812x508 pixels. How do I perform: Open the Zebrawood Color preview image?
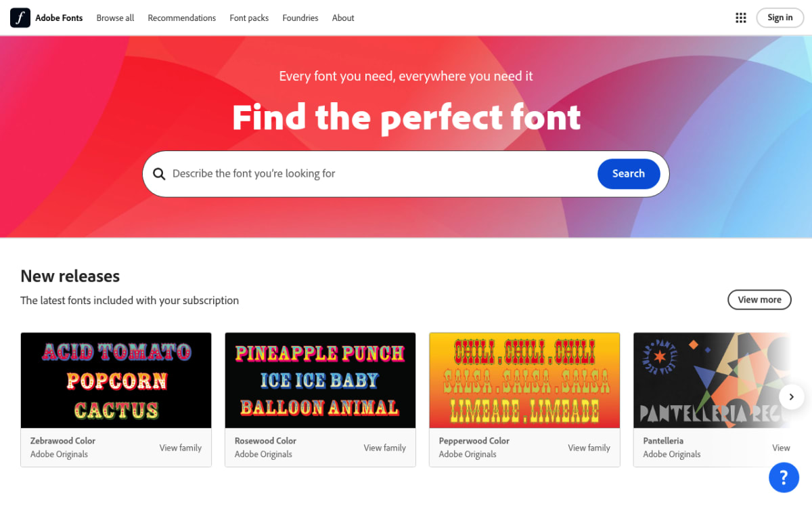point(116,380)
